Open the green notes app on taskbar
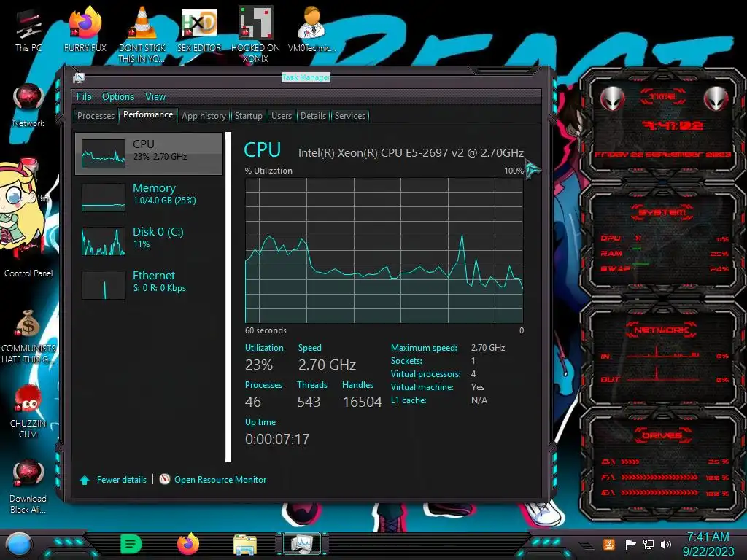747x560 pixels. [131, 544]
